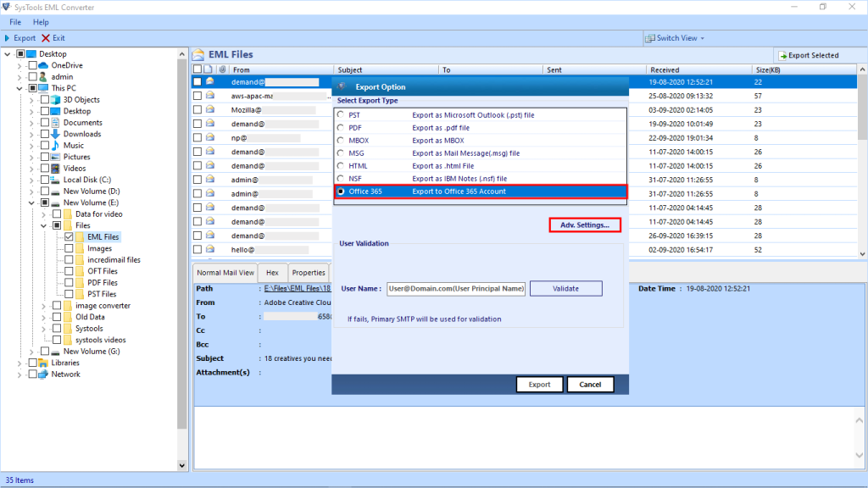The height and width of the screenshot is (488, 868).
Task: Select the MBOX export radio button
Action: click(341, 141)
